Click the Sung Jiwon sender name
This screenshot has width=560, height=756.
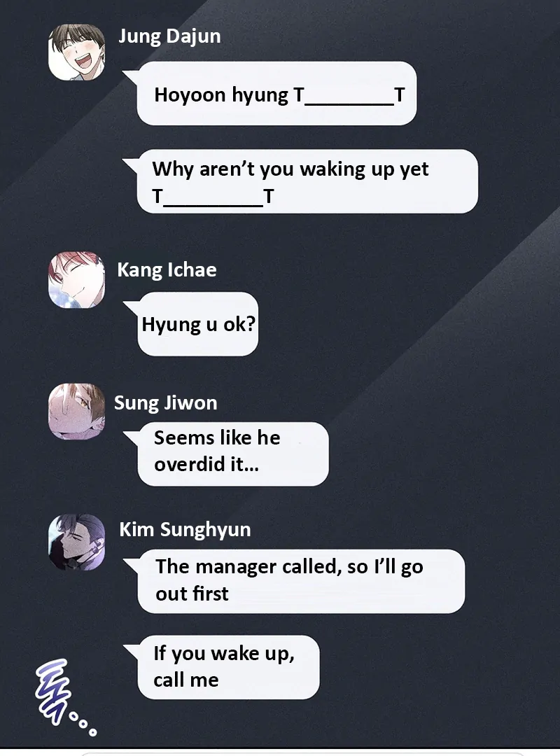pos(165,403)
